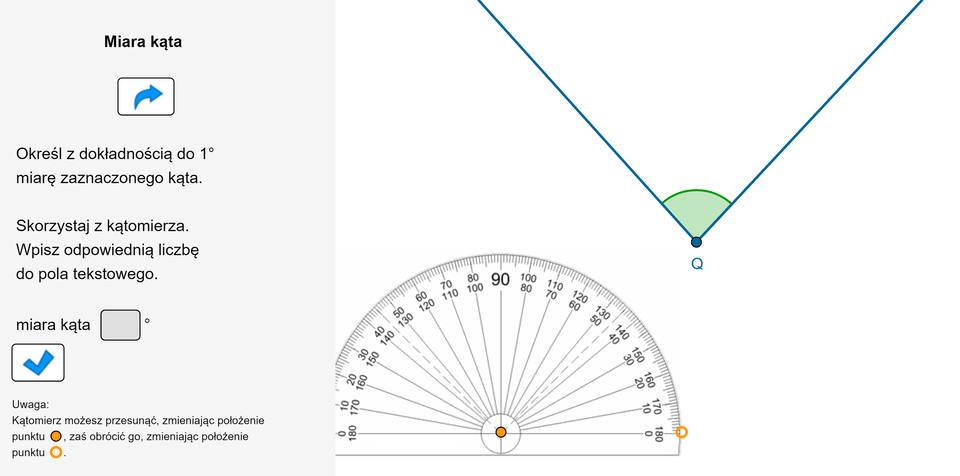This screenshot has width=960, height=476.
Task: Click the 'Uwaga:' note text
Action: point(31,405)
